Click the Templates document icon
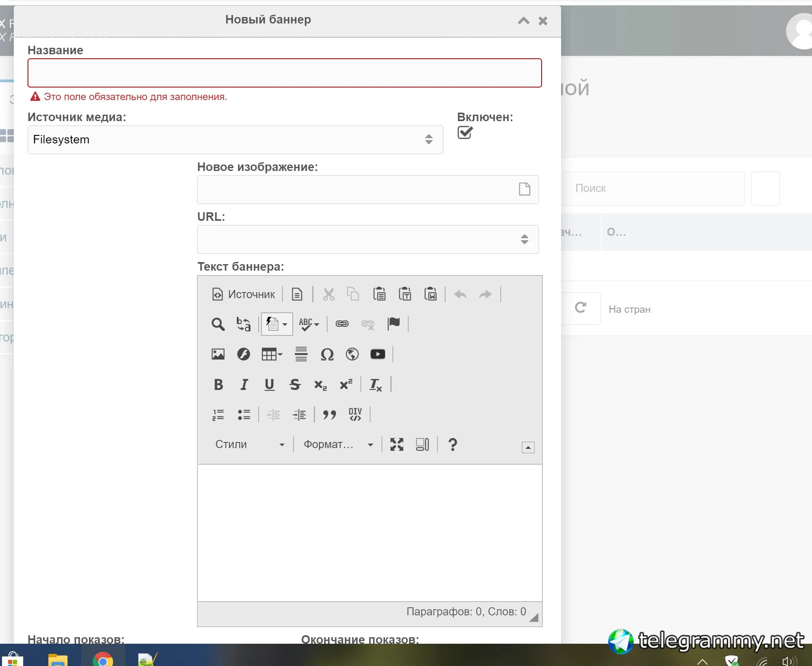 pos(297,294)
